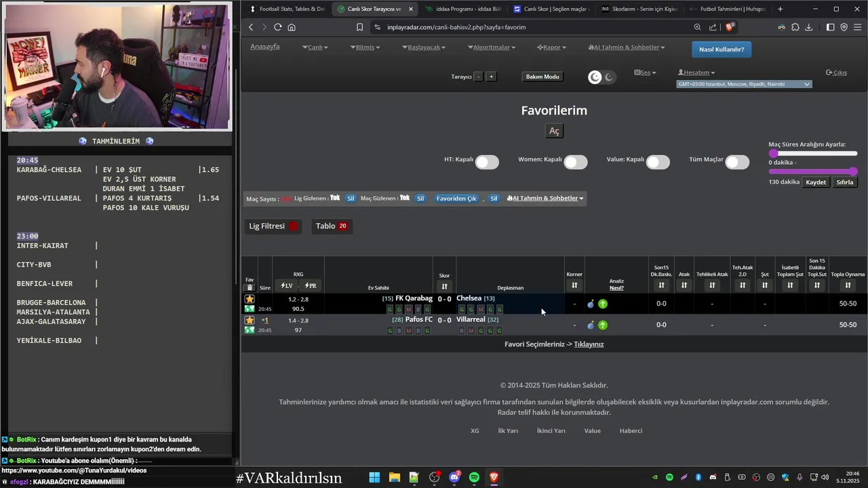Viewport: 868px width, 488px height.
Task: Click the Tıklayınız link
Action: (x=589, y=344)
